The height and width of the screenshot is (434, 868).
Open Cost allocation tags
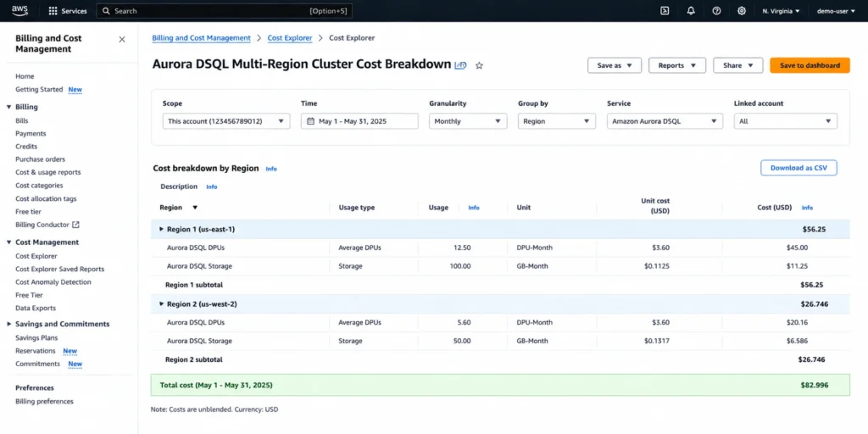click(x=46, y=198)
